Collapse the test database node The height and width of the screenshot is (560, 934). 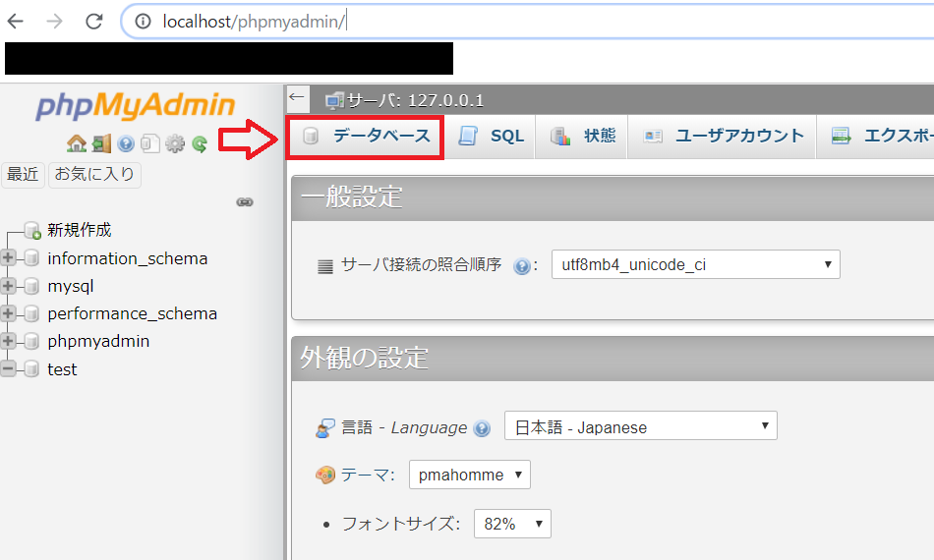pyautogui.click(x=8, y=368)
